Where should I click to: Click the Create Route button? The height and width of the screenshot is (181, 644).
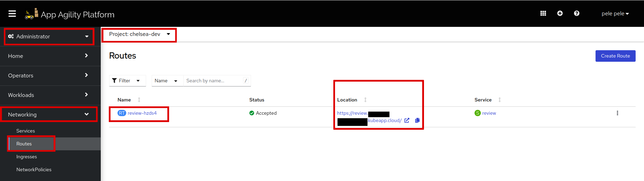pos(615,56)
